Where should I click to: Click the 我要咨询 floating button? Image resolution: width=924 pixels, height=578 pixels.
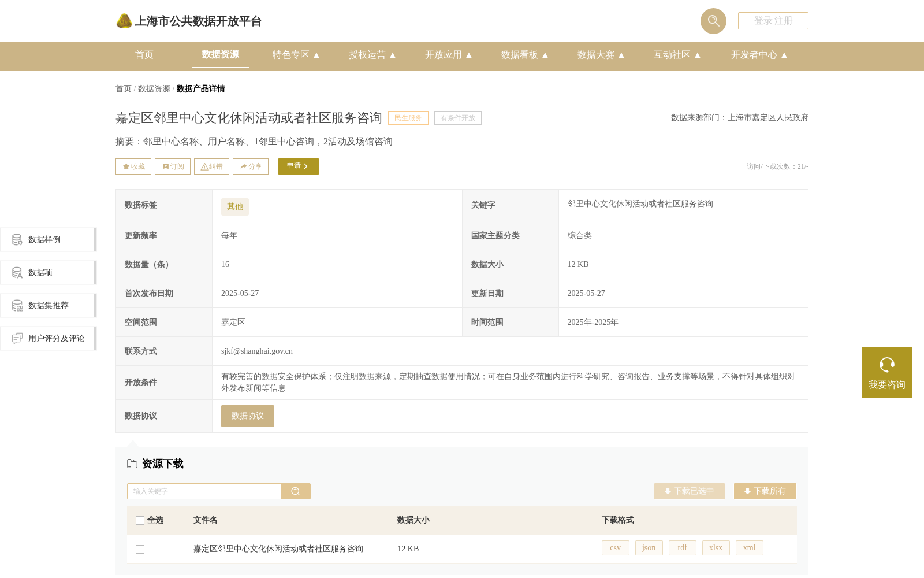(887, 372)
